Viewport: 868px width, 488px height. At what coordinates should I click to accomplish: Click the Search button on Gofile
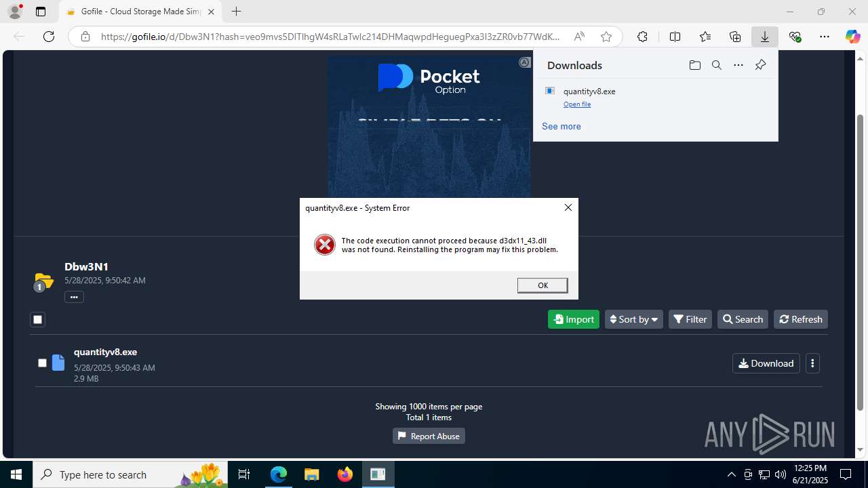(743, 319)
